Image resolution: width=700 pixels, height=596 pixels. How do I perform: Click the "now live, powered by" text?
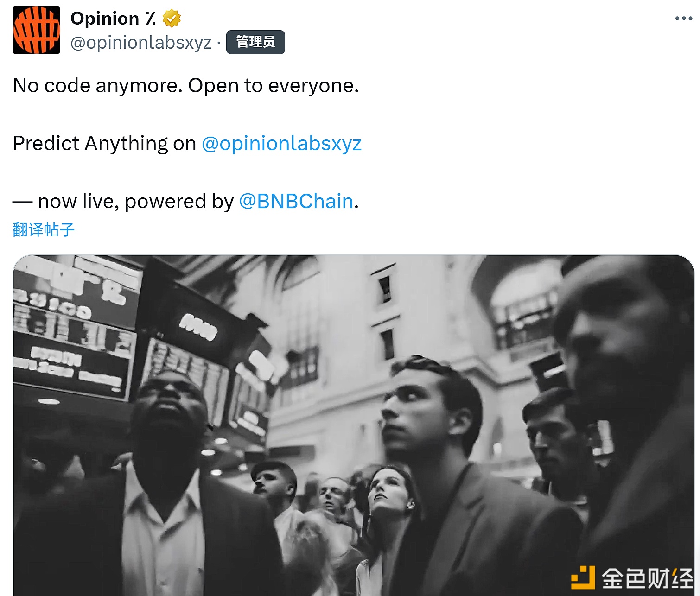(x=135, y=201)
